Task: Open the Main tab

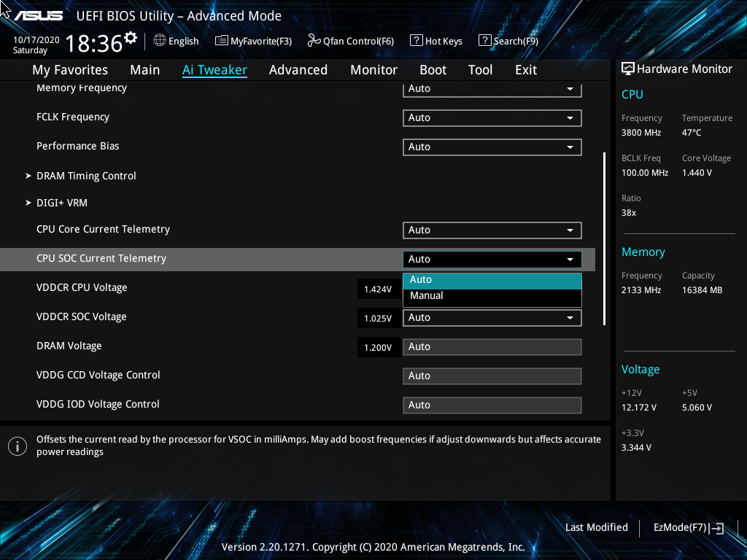Action: click(x=145, y=70)
